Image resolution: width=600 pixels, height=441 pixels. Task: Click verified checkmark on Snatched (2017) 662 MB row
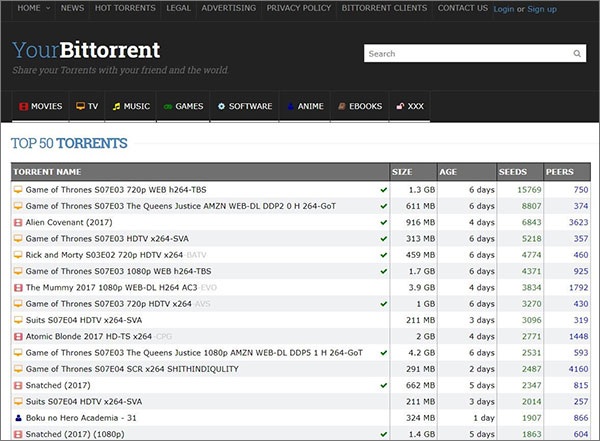coord(383,385)
